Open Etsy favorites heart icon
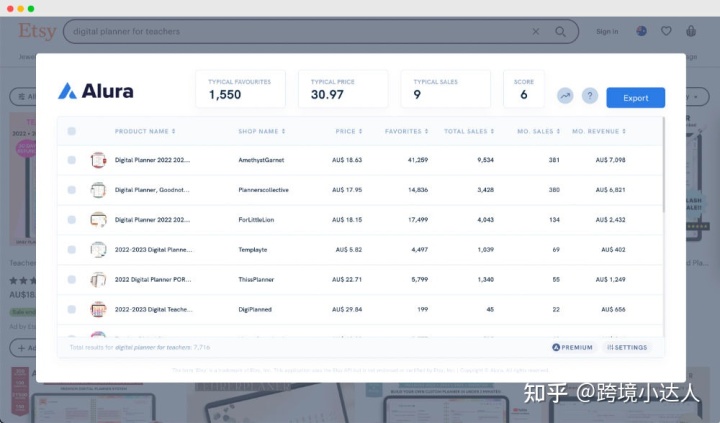This screenshot has height=423, width=720. 666,32
